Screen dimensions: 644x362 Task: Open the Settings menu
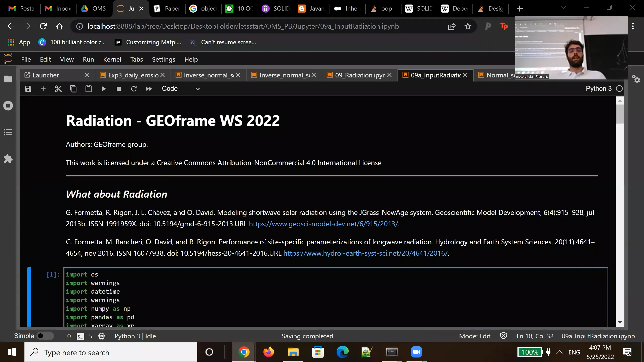point(164,59)
